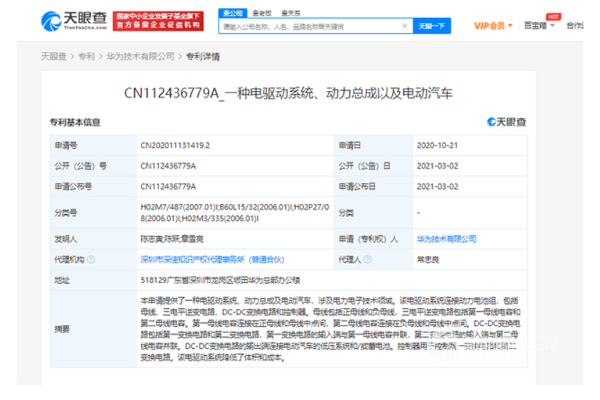600x400 pixels.
Task: Go to 天眼查 breadcrumb link
Action: coord(54,57)
